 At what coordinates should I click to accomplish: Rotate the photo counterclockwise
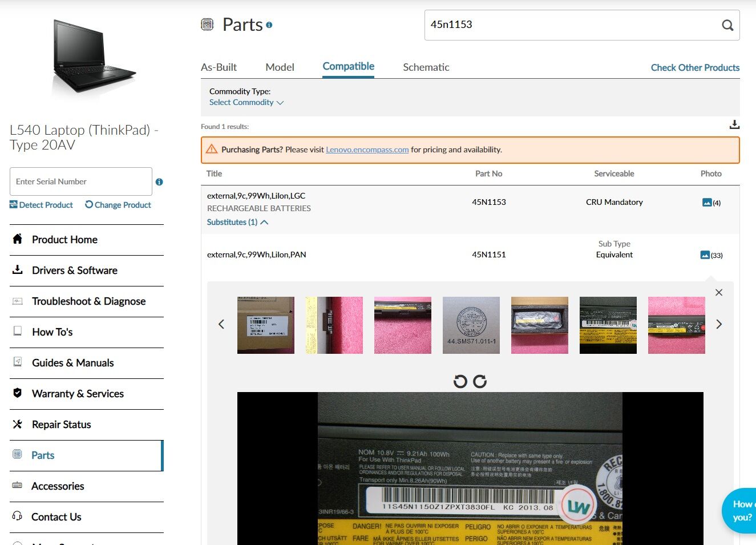460,381
